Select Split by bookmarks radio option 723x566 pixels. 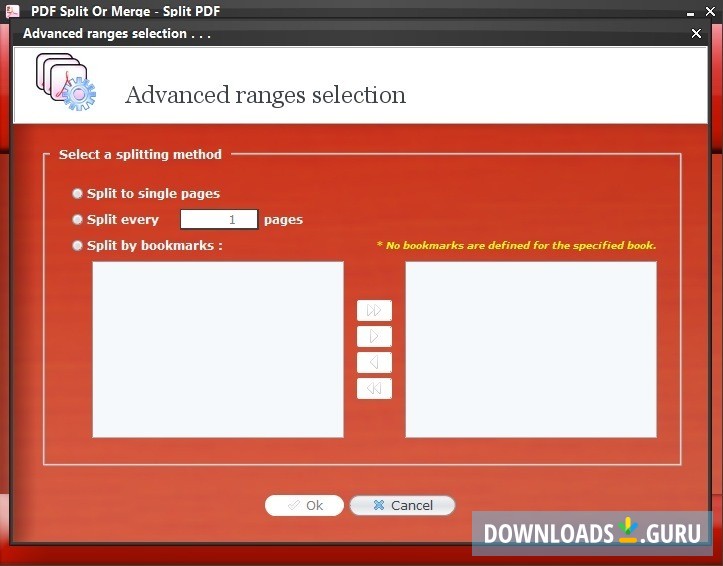[x=77, y=245]
